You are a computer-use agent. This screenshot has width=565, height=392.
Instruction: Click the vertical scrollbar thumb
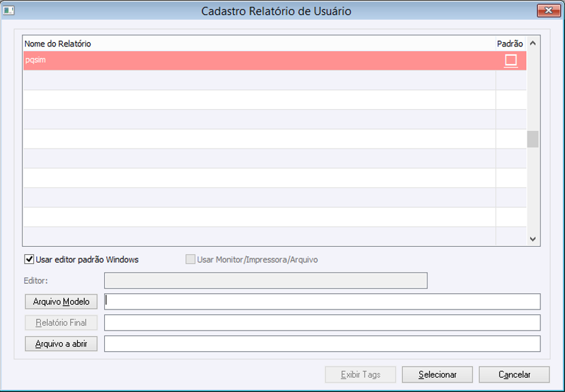pos(532,139)
